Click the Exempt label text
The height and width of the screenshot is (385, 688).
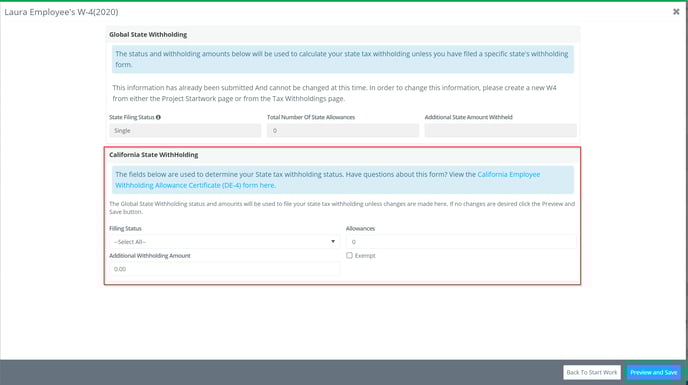365,255
